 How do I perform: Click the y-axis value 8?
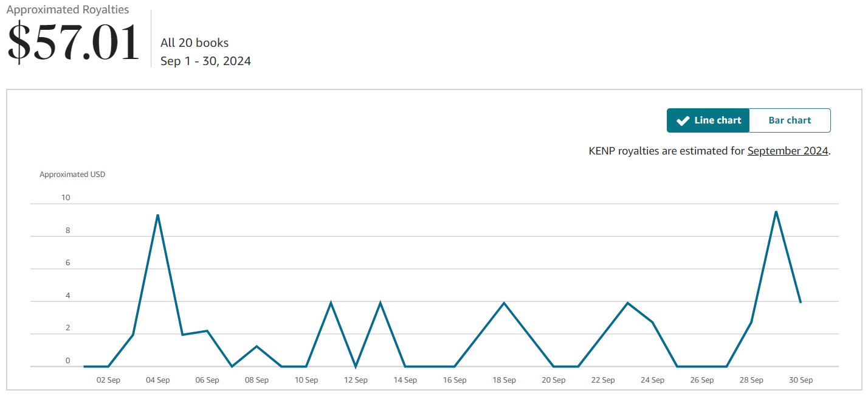(x=68, y=231)
